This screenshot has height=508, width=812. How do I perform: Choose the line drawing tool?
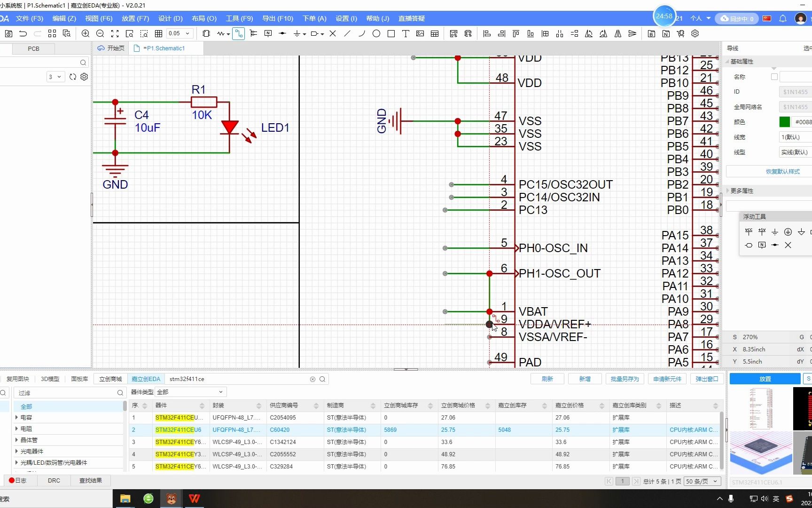tap(347, 33)
